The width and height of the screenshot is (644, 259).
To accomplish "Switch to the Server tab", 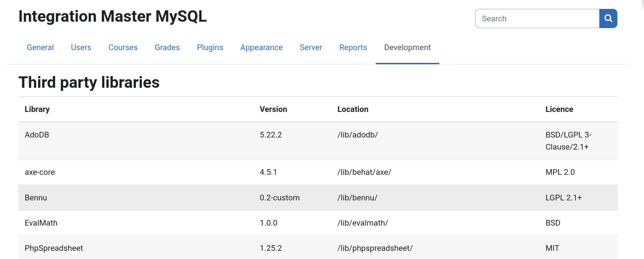I will point(311,48).
